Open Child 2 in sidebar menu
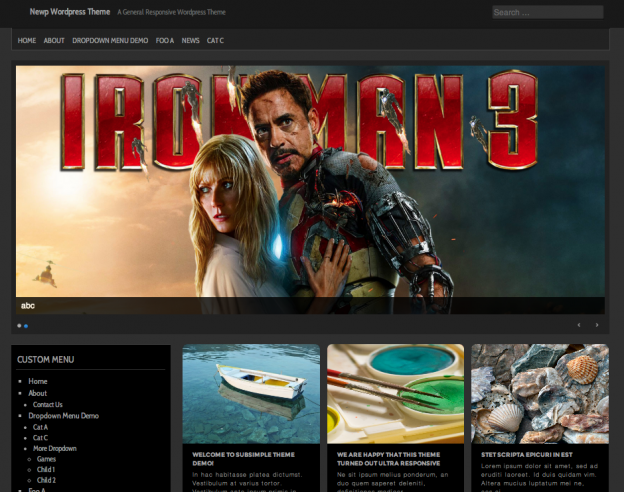 (x=46, y=480)
